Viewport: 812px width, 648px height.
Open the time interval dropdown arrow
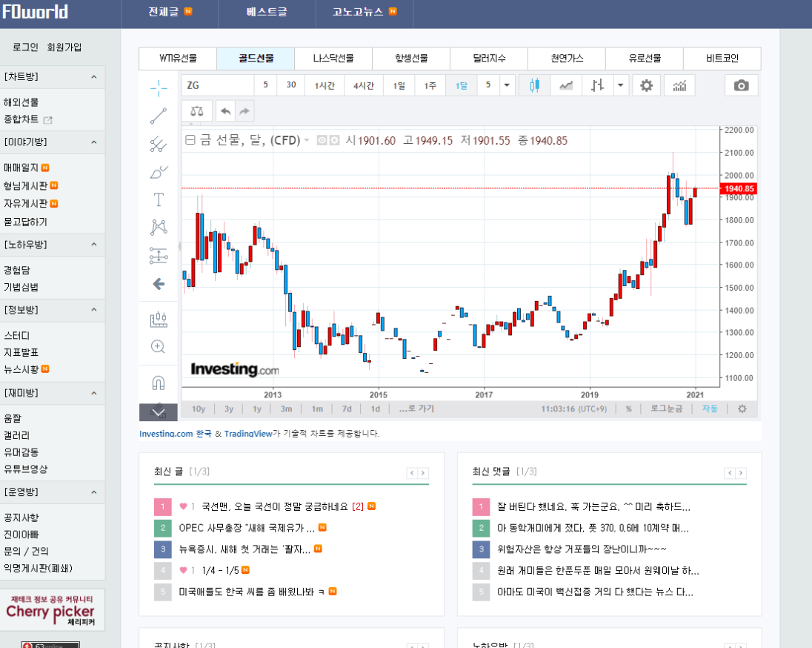point(507,85)
